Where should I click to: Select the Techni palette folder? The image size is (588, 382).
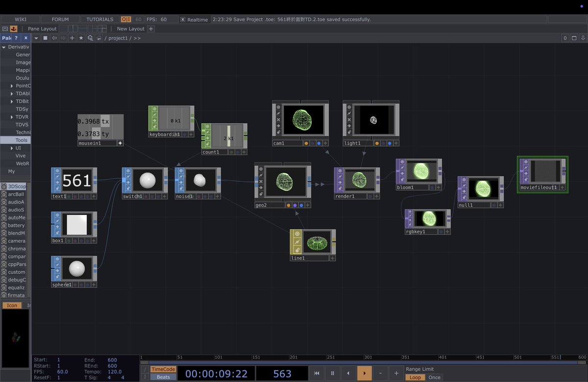[x=23, y=132]
